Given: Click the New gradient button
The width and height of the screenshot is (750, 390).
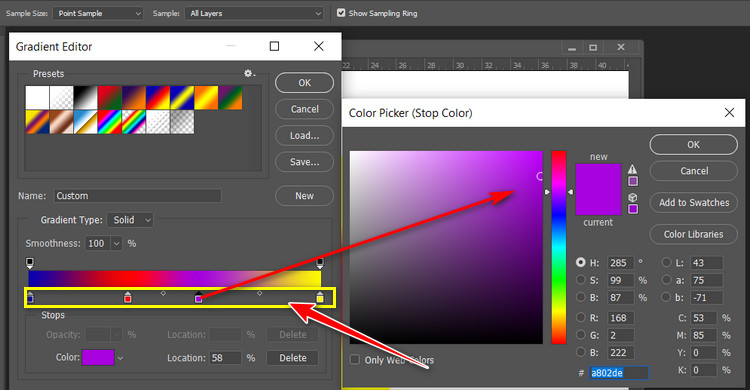Looking at the screenshot, I should pos(305,196).
